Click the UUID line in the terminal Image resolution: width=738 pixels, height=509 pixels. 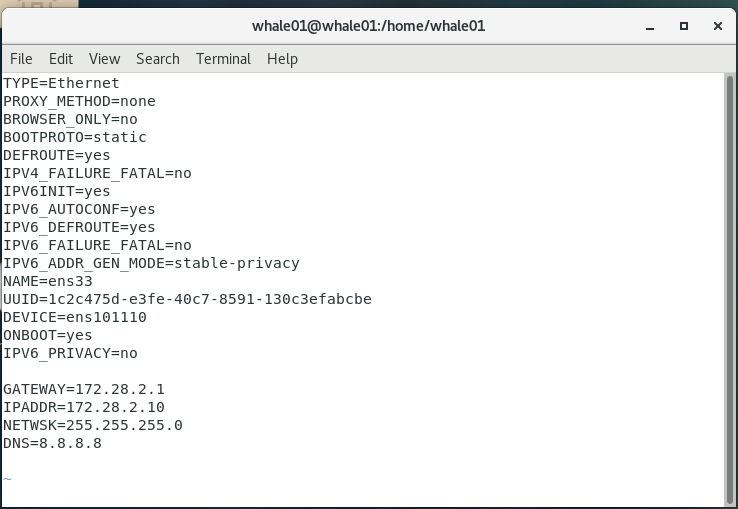187,299
